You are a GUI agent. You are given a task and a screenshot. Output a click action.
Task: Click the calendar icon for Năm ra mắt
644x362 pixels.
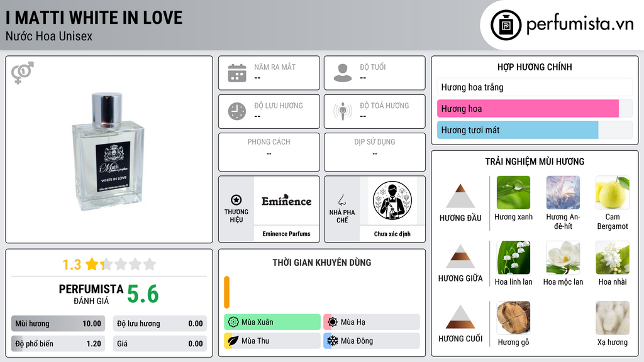coord(237,73)
